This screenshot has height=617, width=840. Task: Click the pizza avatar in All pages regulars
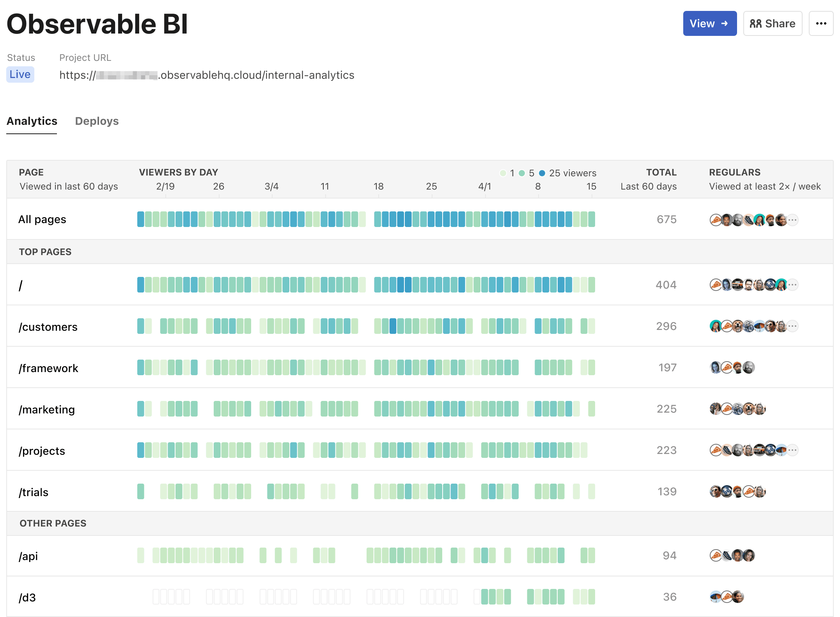[x=715, y=220]
